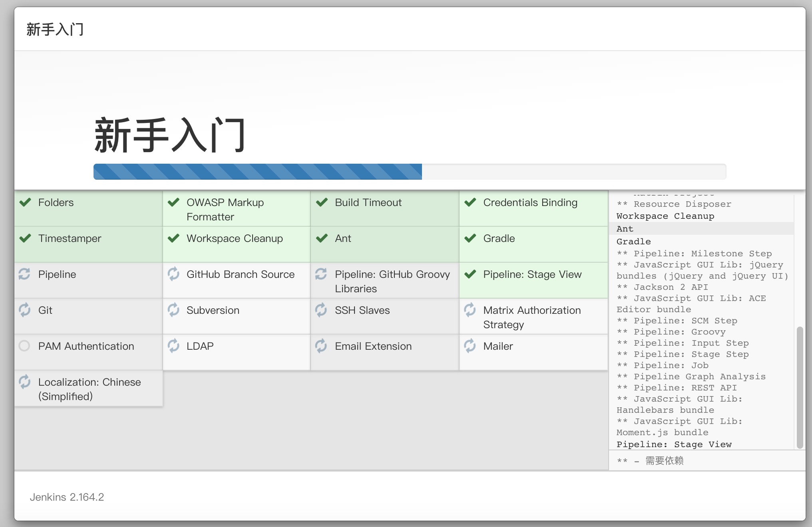The image size is (812, 527).
Task: Click '** Pipeline Graph Analysis' log line
Action: tap(691, 376)
